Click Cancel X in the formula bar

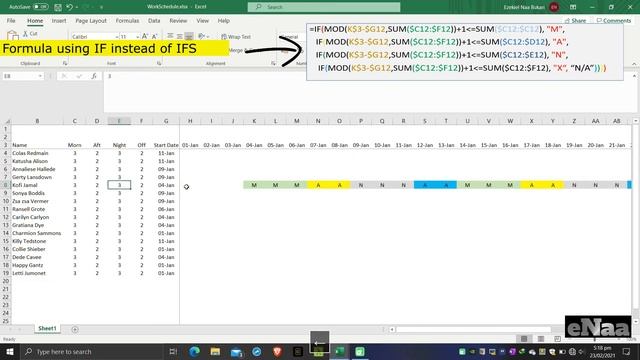coord(64,76)
